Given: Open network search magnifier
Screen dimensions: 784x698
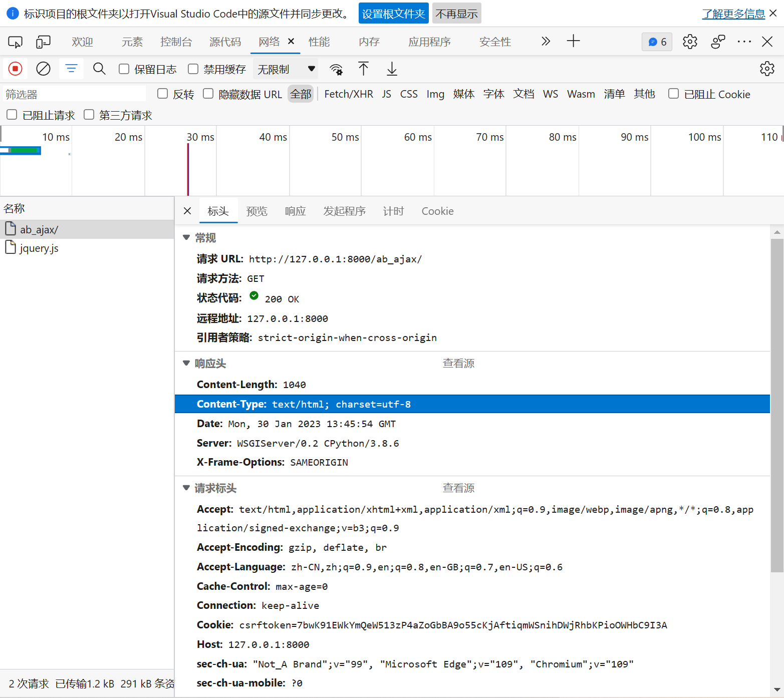Looking at the screenshot, I should tap(99, 69).
